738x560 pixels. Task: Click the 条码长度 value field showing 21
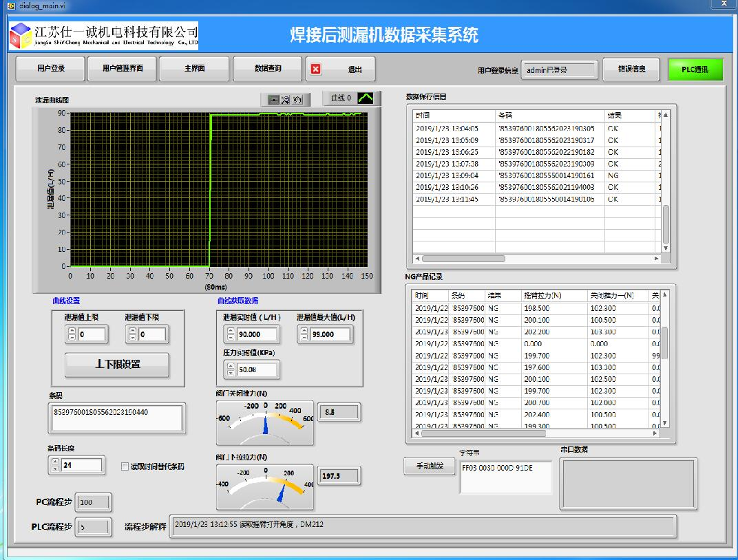click(x=81, y=465)
